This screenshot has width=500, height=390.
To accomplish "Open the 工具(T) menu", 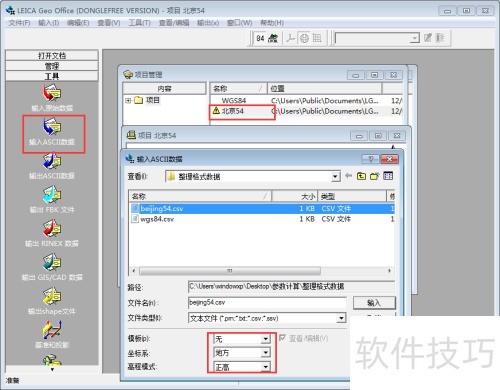I will click(140, 23).
